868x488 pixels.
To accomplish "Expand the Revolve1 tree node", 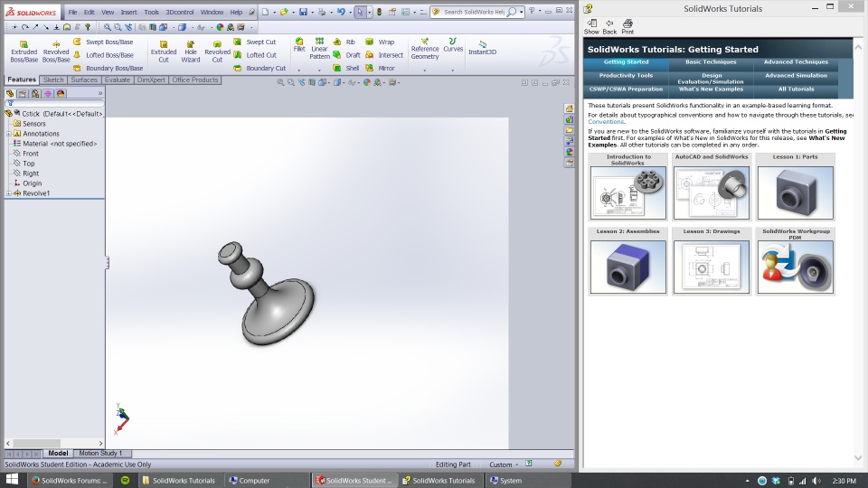I will tap(9, 193).
